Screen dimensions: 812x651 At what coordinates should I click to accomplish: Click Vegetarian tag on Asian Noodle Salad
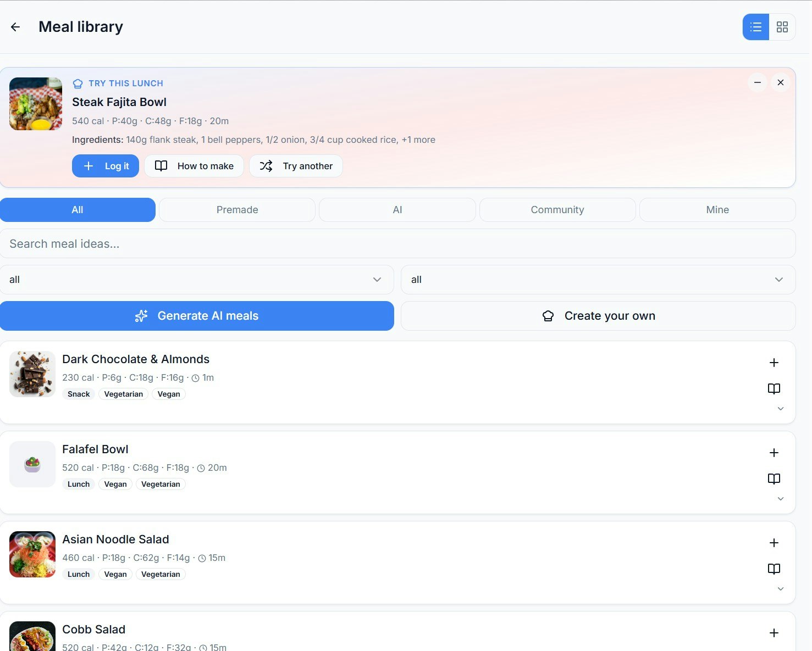click(x=161, y=574)
